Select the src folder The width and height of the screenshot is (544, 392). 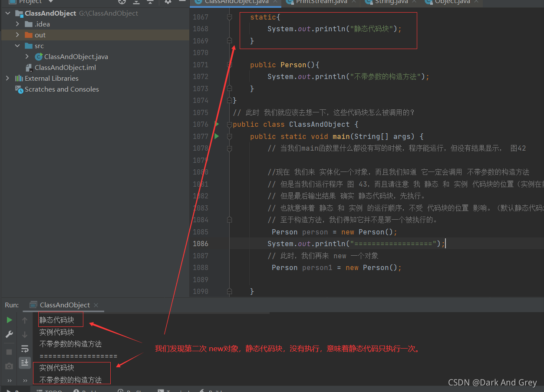point(39,46)
